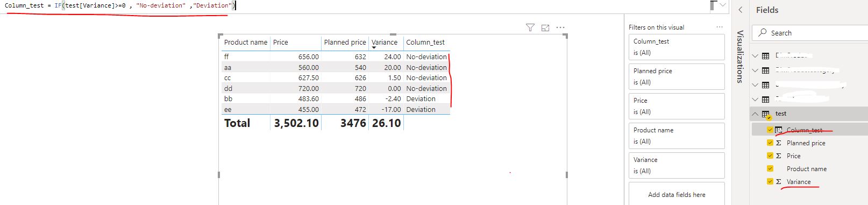Click the Fields pane title

[767, 10]
